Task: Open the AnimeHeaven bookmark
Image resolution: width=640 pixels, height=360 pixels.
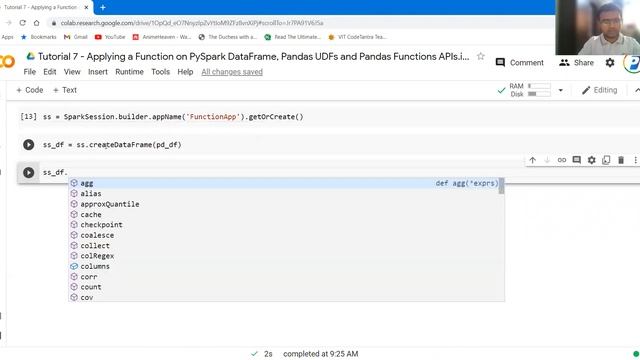Action: [x=161, y=37]
